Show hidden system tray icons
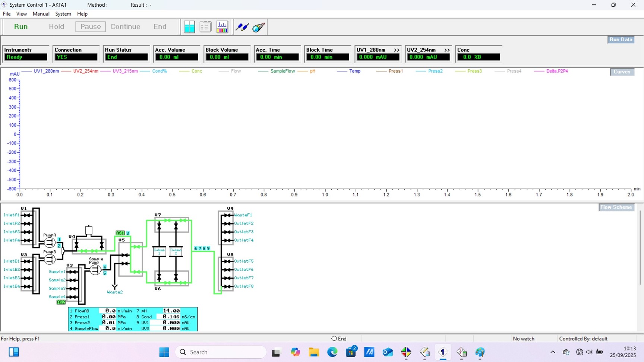Viewport: 644px width, 362px height. 553,352
